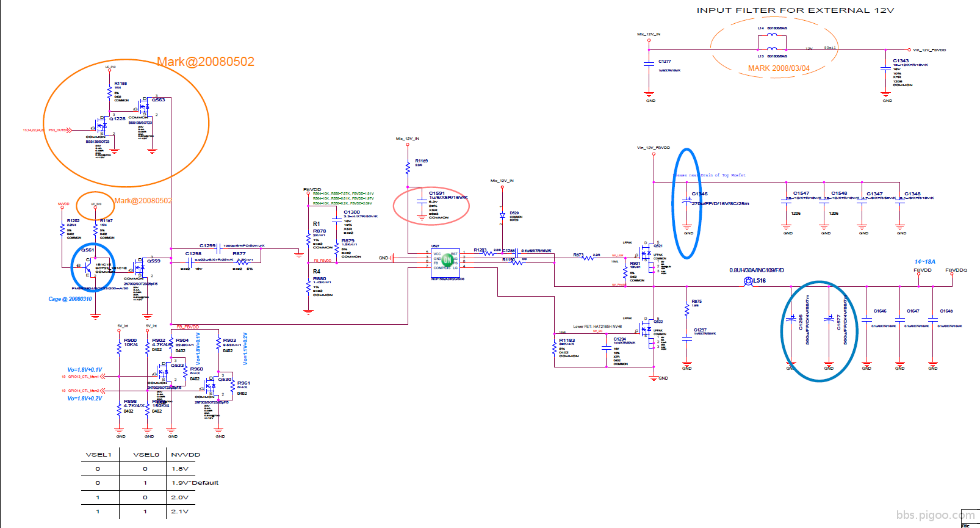
Task: Click the GPIO13_CTL_Mem1 connector arrow
Action: (x=103, y=377)
